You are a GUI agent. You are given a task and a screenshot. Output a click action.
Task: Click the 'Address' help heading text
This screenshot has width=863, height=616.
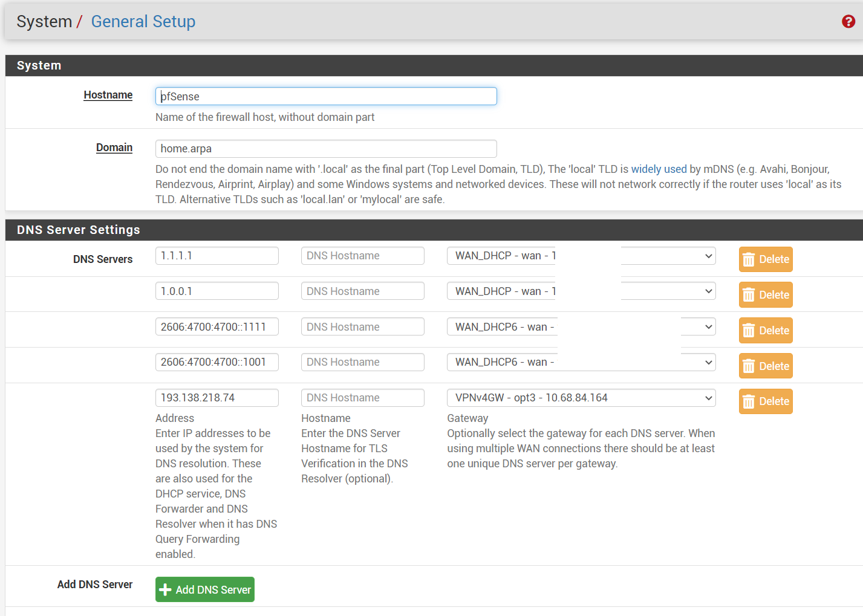point(175,418)
